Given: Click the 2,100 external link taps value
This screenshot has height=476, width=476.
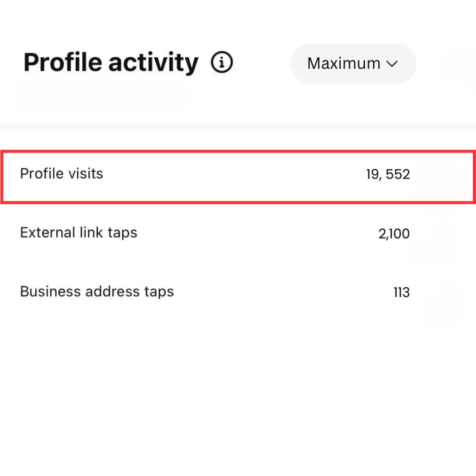Looking at the screenshot, I should pyautogui.click(x=394, y=233).
